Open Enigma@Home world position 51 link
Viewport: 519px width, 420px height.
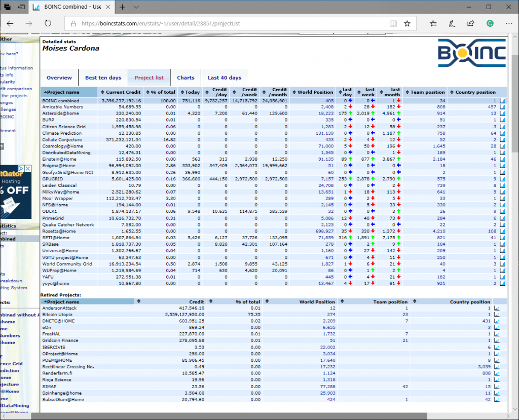click(x=331, y=166)
